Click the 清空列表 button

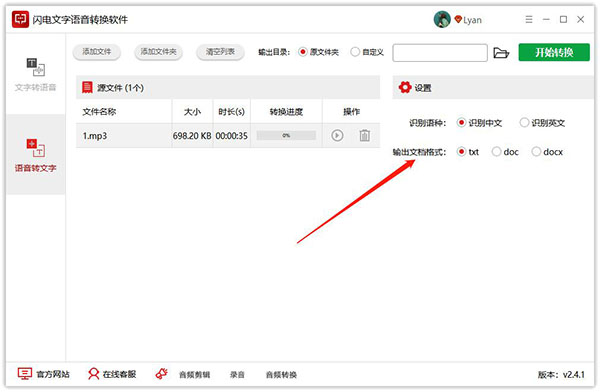click(220, 52)
